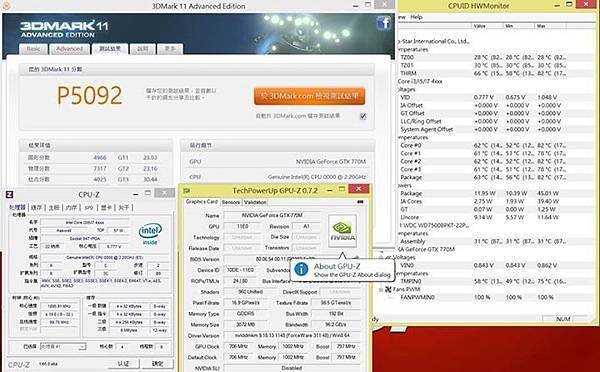The height and width of the screenshot is (372, 600).
Task: Click the Max column header in HWMonitor
Action: (550, 26)
